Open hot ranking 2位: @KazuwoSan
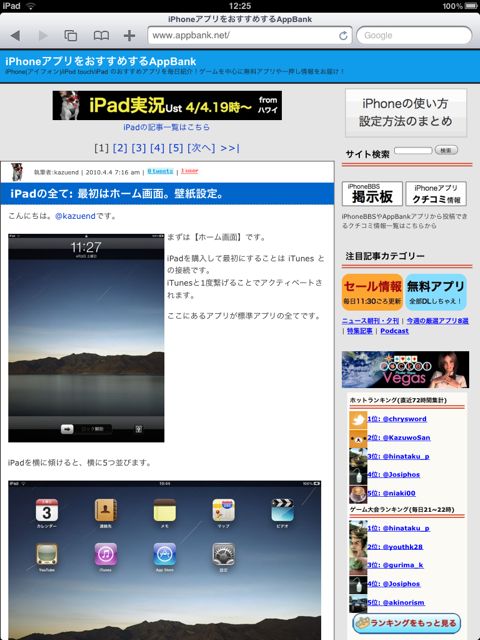Image resolution: width=480 pixels, height=640 pixels. pyautogui.click(x=399, y=438)
